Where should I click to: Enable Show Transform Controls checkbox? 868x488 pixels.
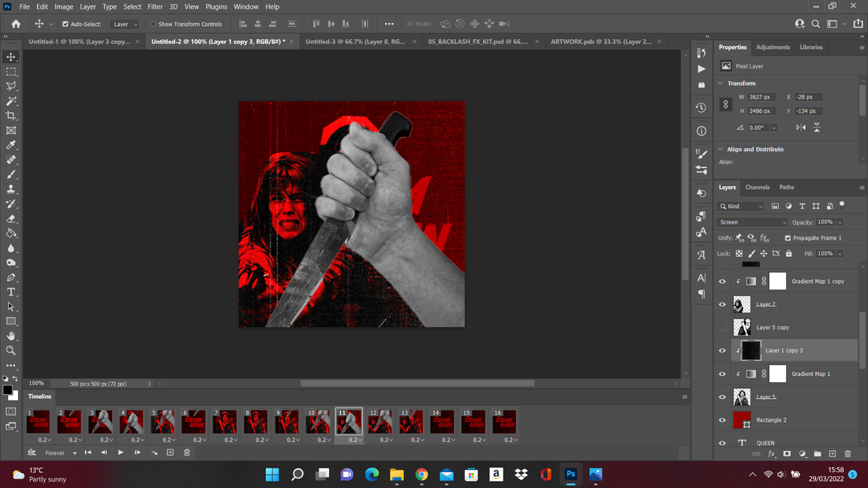(153, 24)
